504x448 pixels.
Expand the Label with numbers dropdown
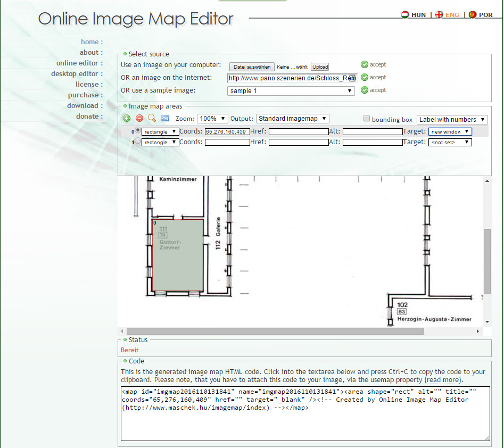click(452, 120)
